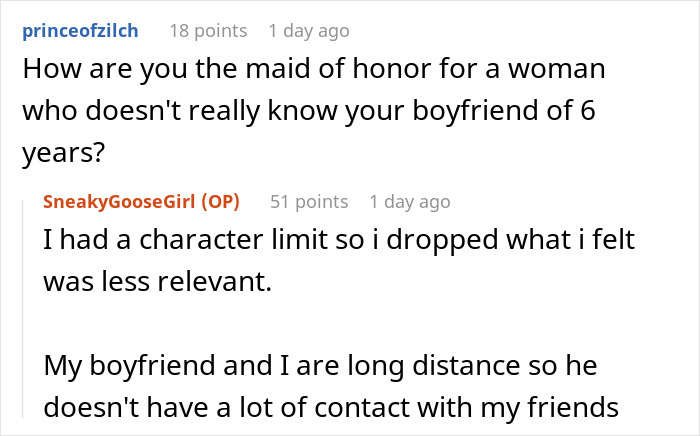The image size is (700, 436).
Task: Click the line 'who doesn't really know your boyfriend'
Action: (309, 110)
